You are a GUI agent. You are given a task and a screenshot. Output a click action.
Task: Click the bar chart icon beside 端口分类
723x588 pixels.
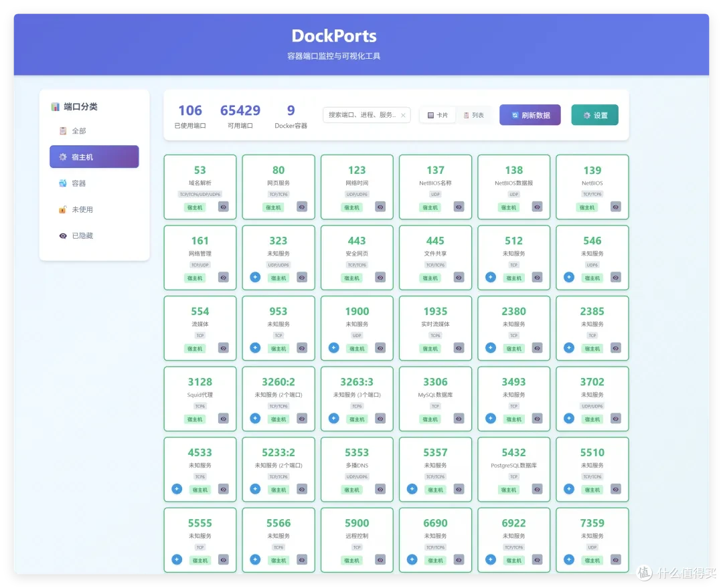click(x=56, y=106)
